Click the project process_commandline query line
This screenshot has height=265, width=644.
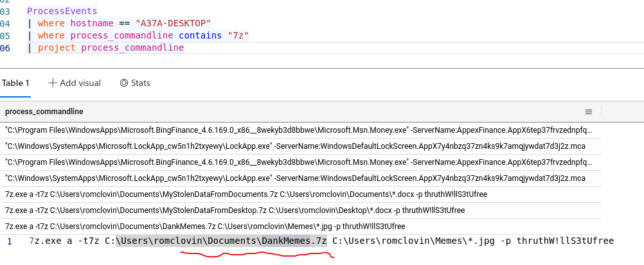pyautogui.click(x=110, y=48)
